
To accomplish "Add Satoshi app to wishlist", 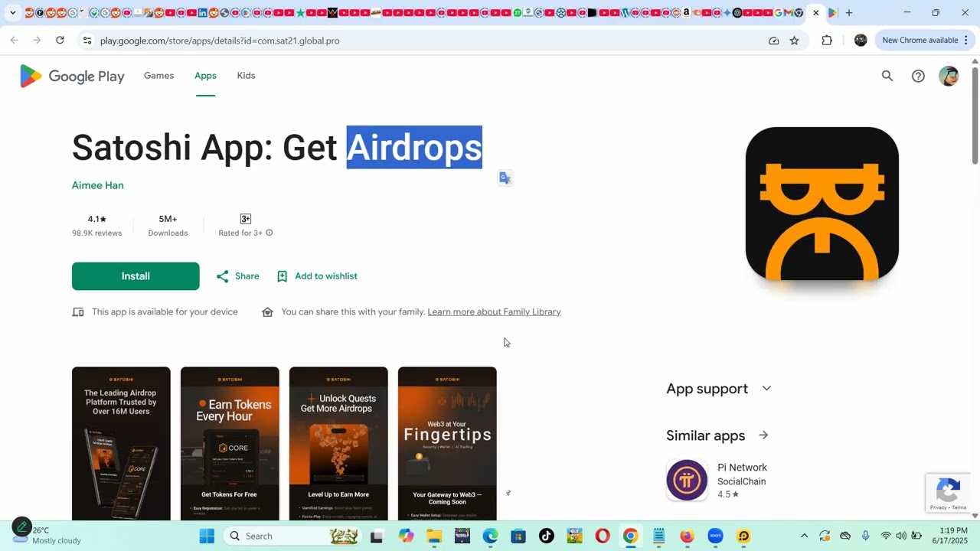I will coord(317,276).
